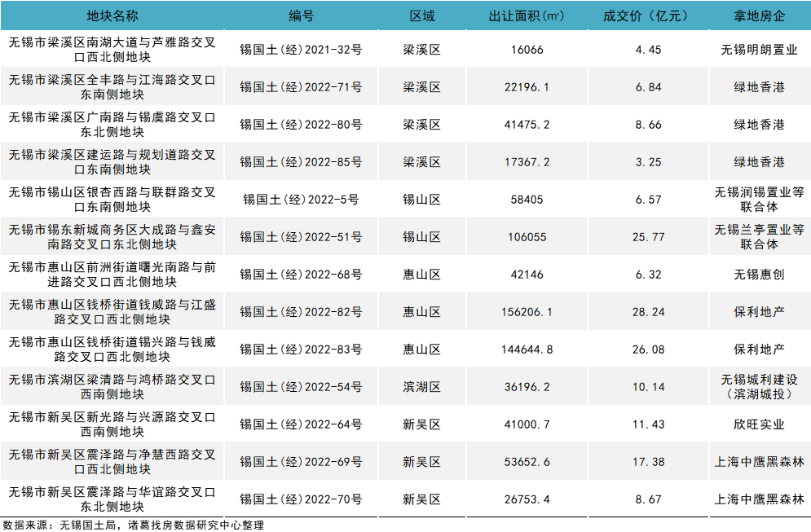Click the area value 53652.6
Image resolution: width=811 pixels, height=532 pixels.
point(527,462)
